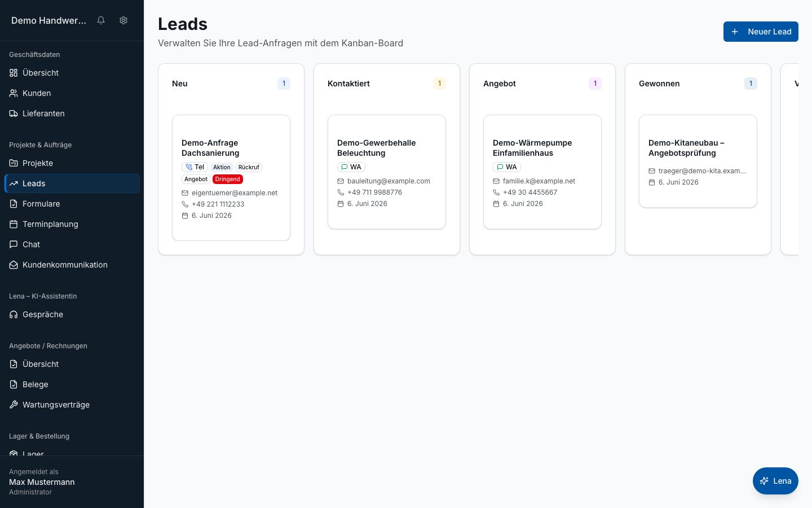Click the Chat bubble icon in sidebar

pyautogui.click(x=14, y=244)
